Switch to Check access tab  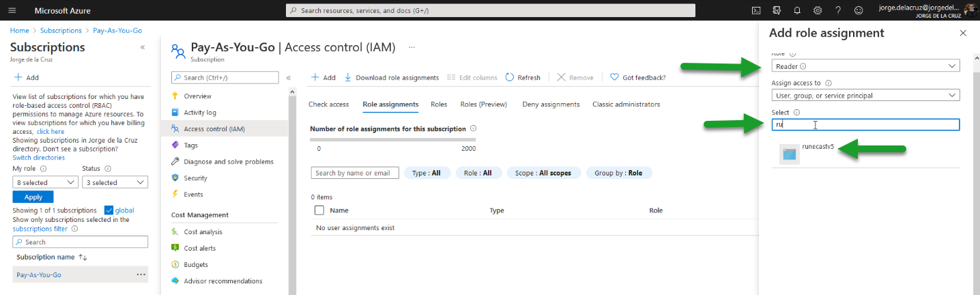click(x=329, y=104)
